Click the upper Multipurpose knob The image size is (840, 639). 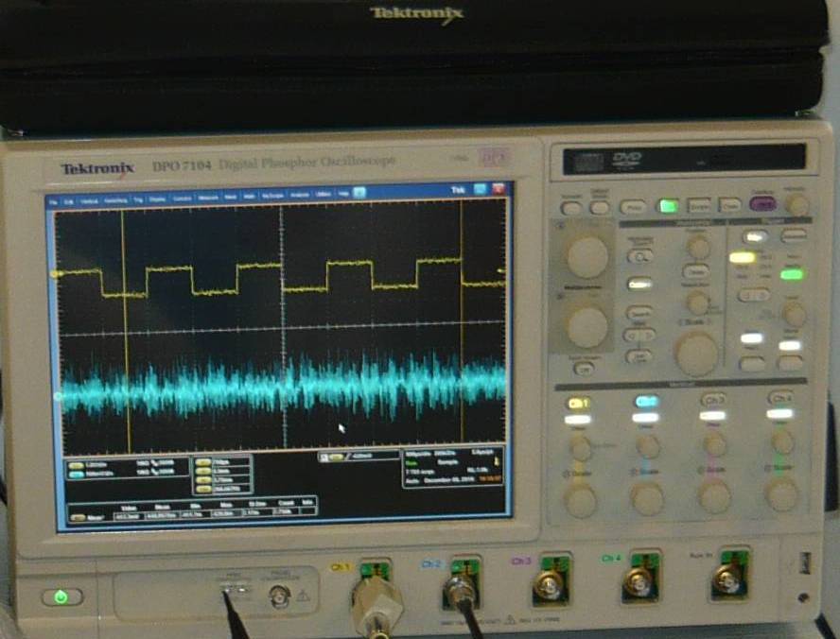(587, 257)
